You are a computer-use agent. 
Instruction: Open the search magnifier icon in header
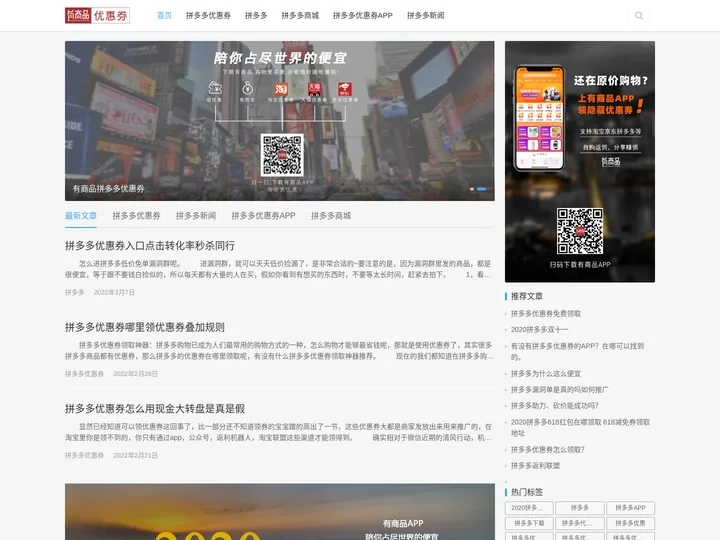pyautogui.click(x=639, y=16)
